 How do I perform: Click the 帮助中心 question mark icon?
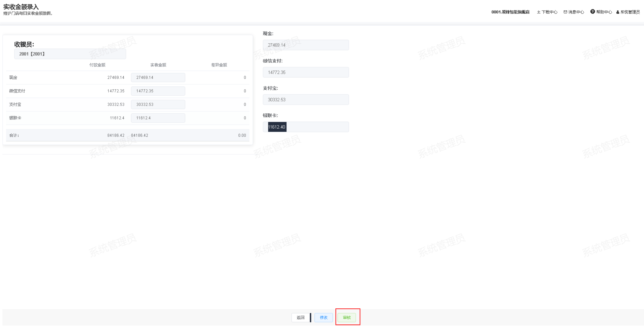coord(592,12)
